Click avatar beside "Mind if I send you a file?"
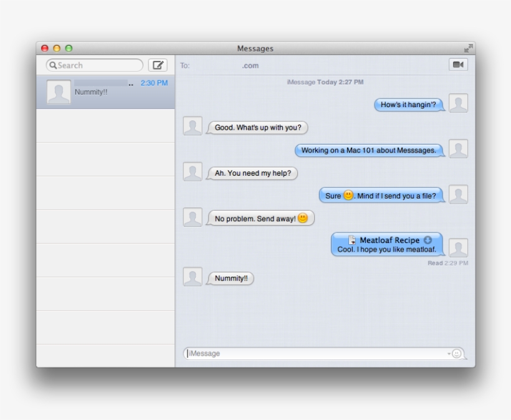The height and width of the screenshot is (420, 511). 458,194
